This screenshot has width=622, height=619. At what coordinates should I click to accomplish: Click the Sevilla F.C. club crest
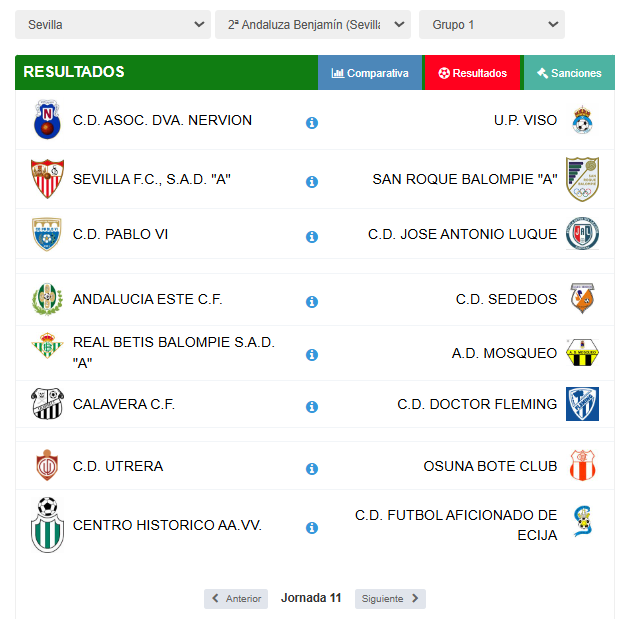(x=47, y=179)
